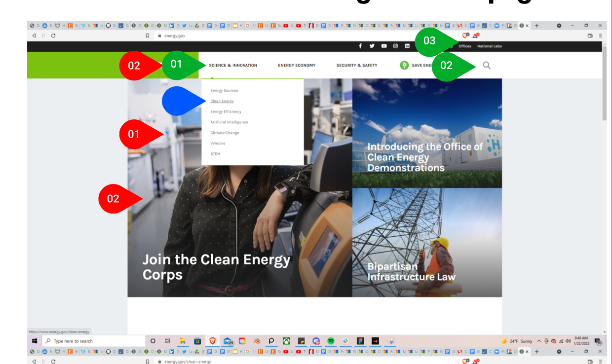The height and width of the screenshot is (364, 612).
Task: Open the Energy Economy menu
Action: coord(297,66)
